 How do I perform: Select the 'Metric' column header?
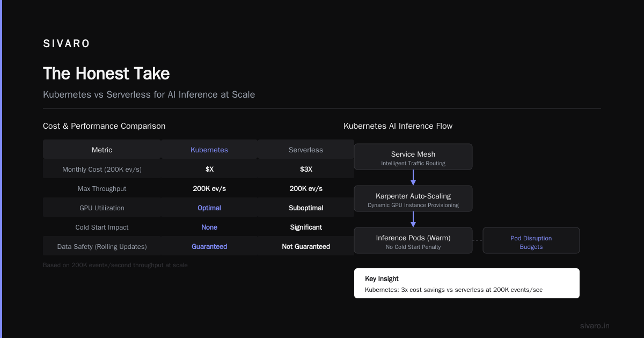pyautogui.click(x=102, y=150)
